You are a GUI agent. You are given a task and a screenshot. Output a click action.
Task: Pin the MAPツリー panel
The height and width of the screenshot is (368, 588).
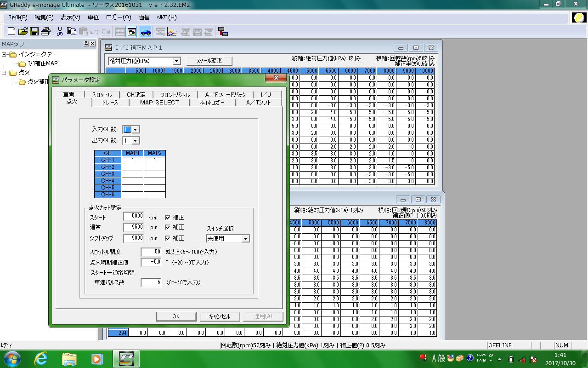click(86, 44)
